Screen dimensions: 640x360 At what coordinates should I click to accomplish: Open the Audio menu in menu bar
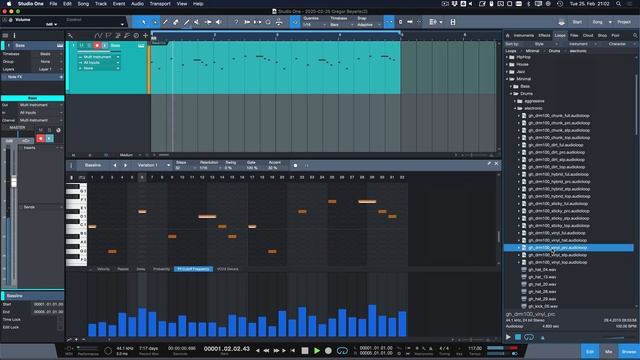click(137, 4)
